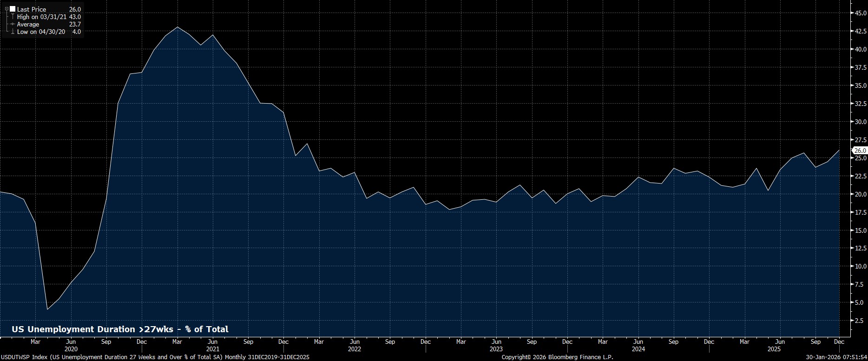
Task: Click the 2024 year label on x-axis
Action: [x=638, y=349]
